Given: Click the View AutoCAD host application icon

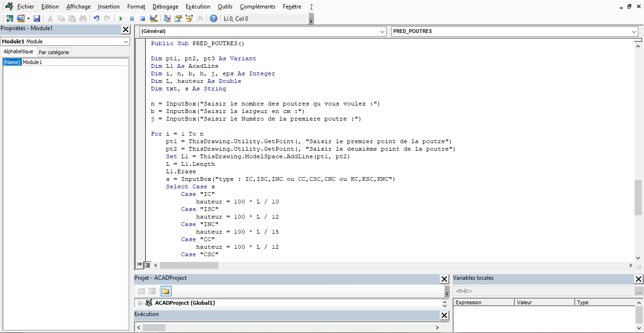Looking at the screenshot, I should coord(9,18).
